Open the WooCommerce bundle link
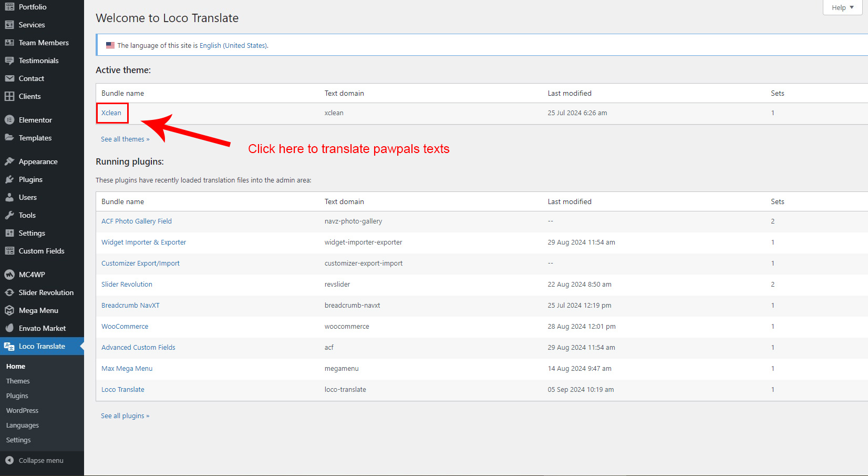The image size is (868, 476). (125, 326)
